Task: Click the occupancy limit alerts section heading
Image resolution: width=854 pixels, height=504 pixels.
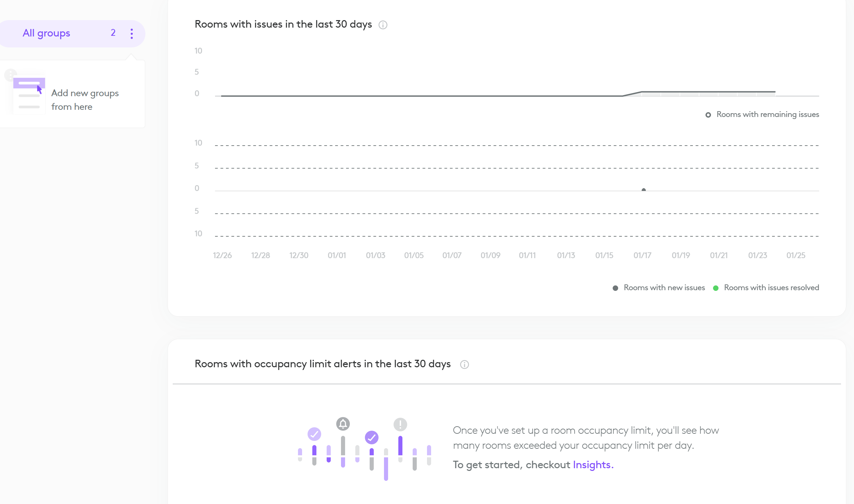Action: tap(323, 364)
